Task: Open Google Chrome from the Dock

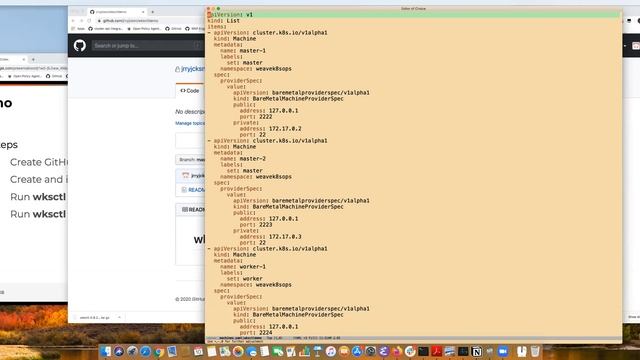Action: click(x=159, y=351)
